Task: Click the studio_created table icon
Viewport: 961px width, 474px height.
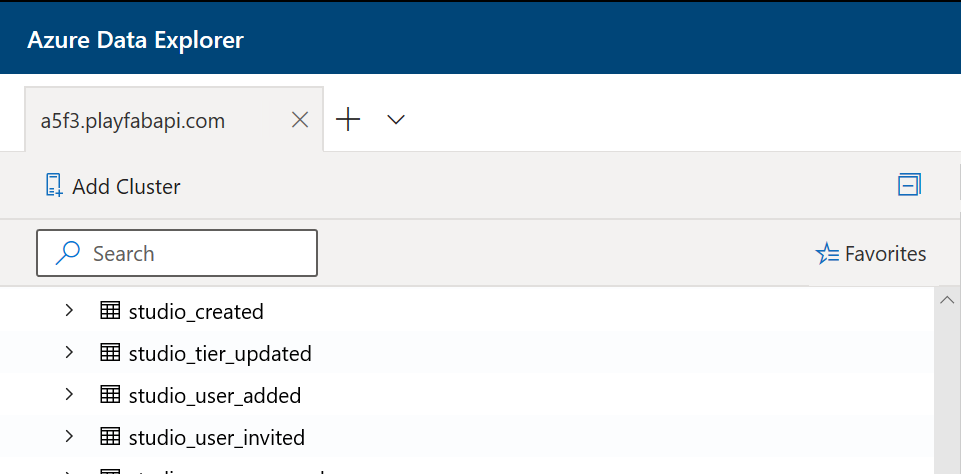Action: (110, 311)
